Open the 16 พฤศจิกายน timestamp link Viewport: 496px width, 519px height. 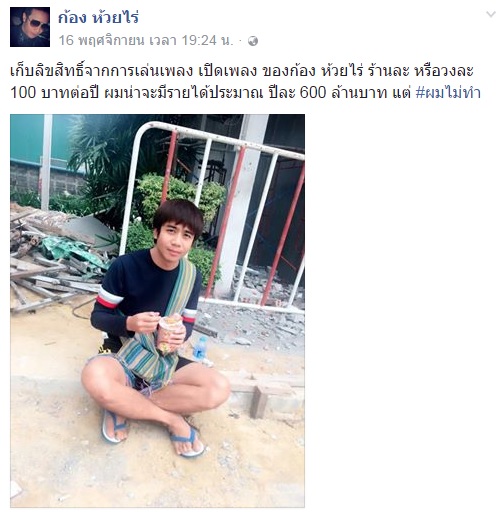[x=146, y=41]
